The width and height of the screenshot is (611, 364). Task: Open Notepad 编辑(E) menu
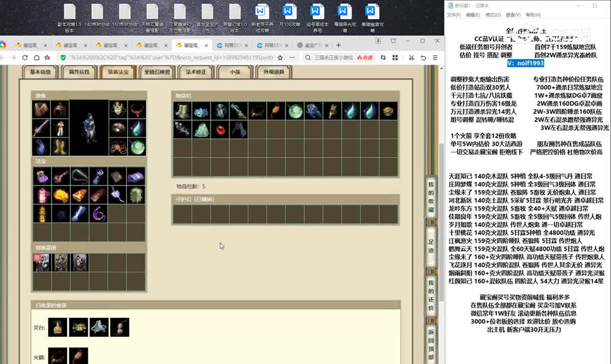[473, 15]
